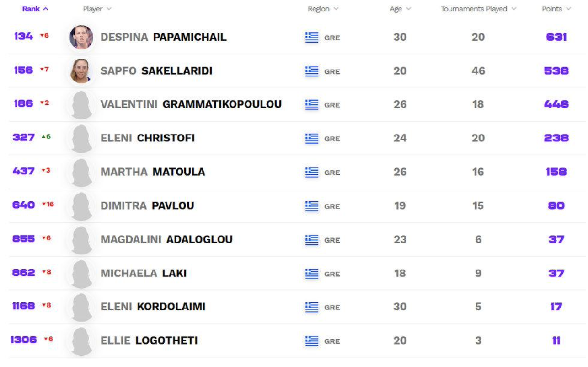Open Valentini Grammatikopoulou's player profile
Image resolution: width=588 pixels, height=367 pixels.
(191, 104)
